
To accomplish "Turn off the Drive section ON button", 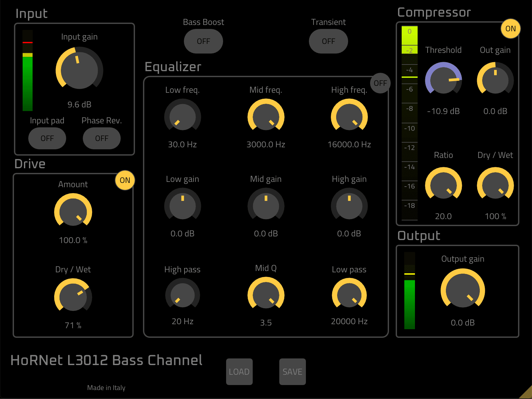I will (125, 180).
